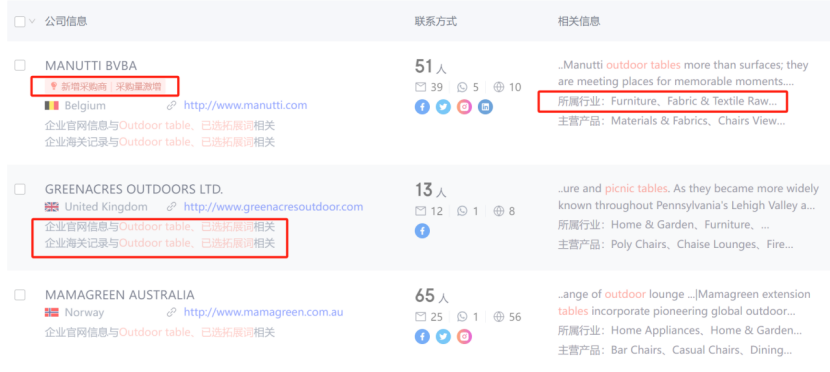Click Norway country label
The width and height of the screenshot is (830, 372).
(x=84, y=312)
